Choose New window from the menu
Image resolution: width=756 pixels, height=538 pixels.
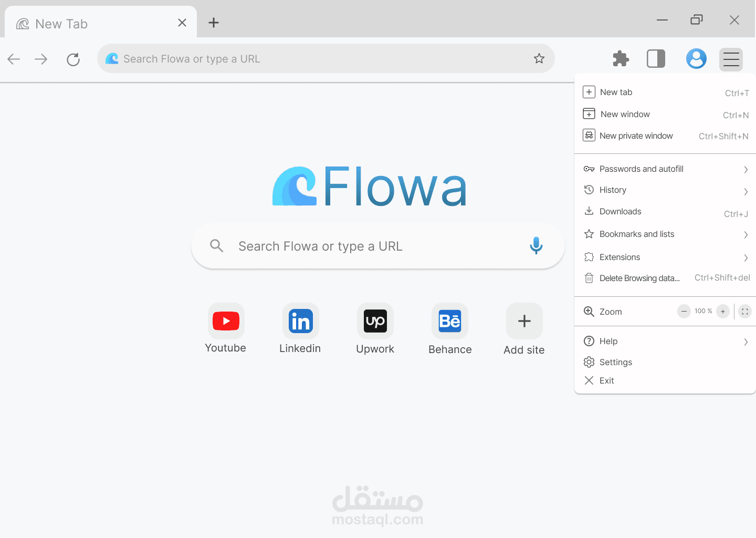coord(665,114)
